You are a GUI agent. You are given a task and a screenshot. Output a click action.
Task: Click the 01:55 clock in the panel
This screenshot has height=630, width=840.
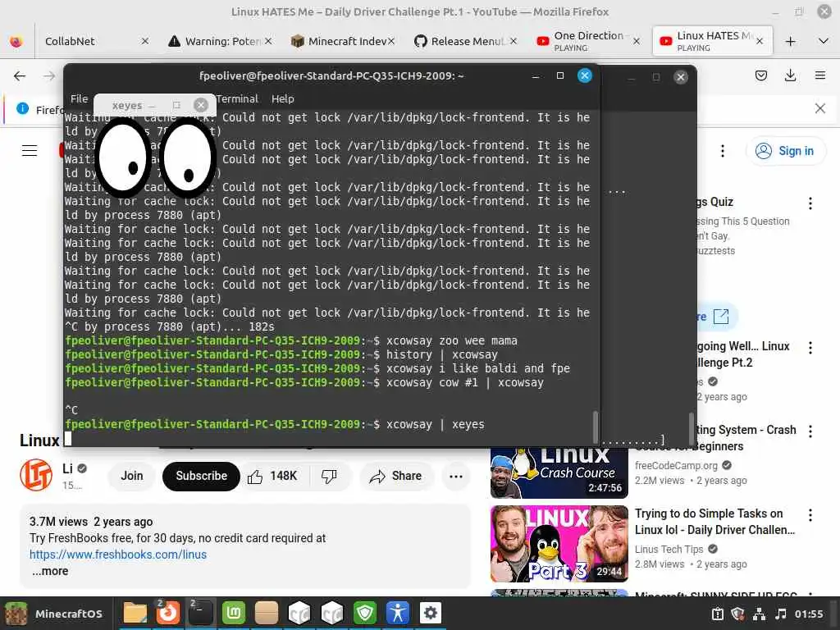click(x=808, y=614)
